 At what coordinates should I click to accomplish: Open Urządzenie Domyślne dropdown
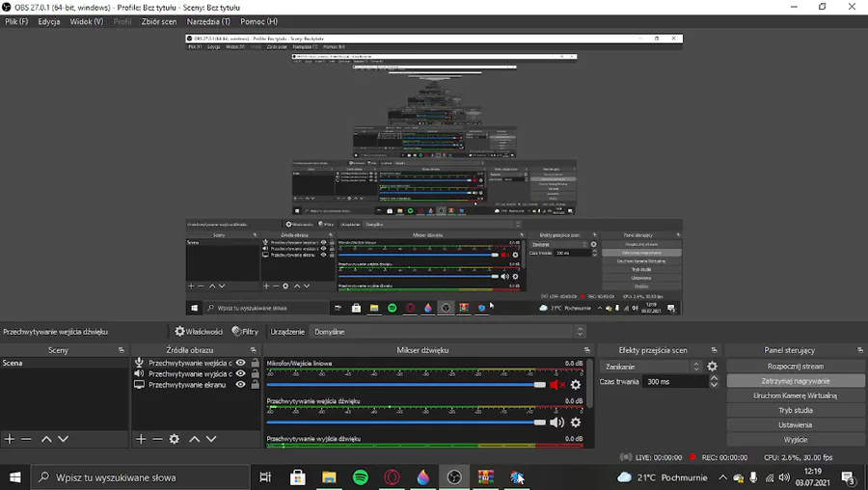tap(448, 332)
